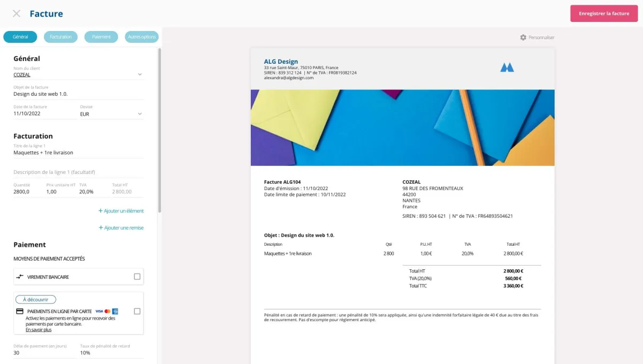The height and width of the screenshot is (364, 643).
Task: Click the SIREN : 893 504 621 text
Action: (424, 216)
